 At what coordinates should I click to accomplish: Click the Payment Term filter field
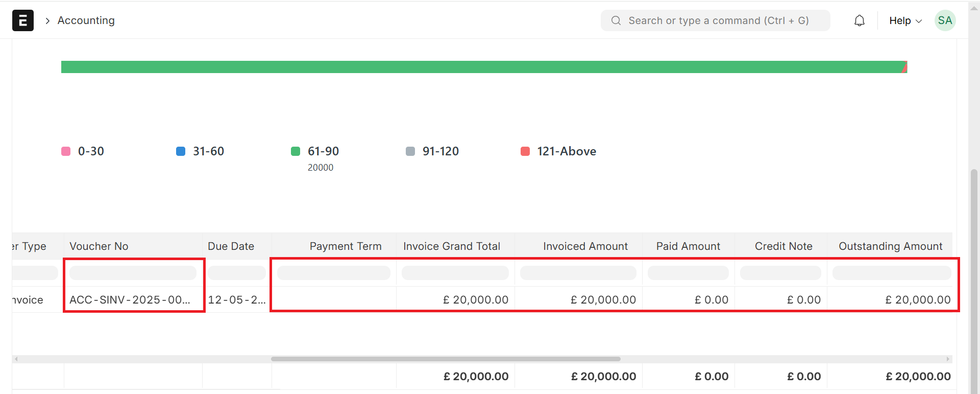tap(334, 273)
